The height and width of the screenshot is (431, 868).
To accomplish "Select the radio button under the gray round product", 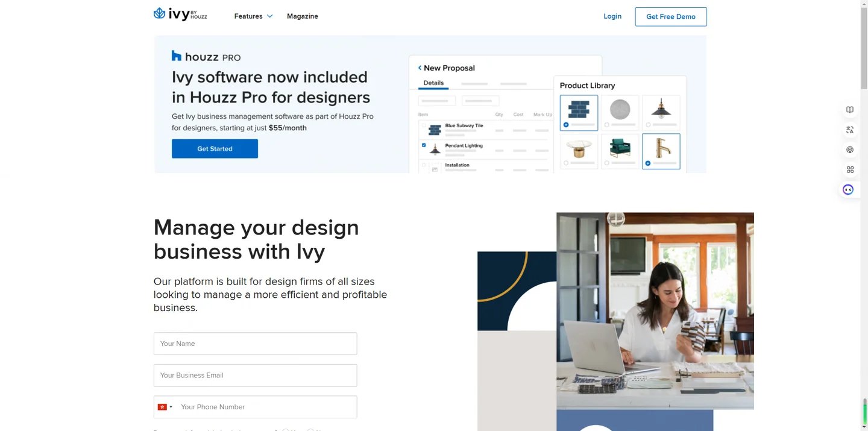I will point(607,125).
